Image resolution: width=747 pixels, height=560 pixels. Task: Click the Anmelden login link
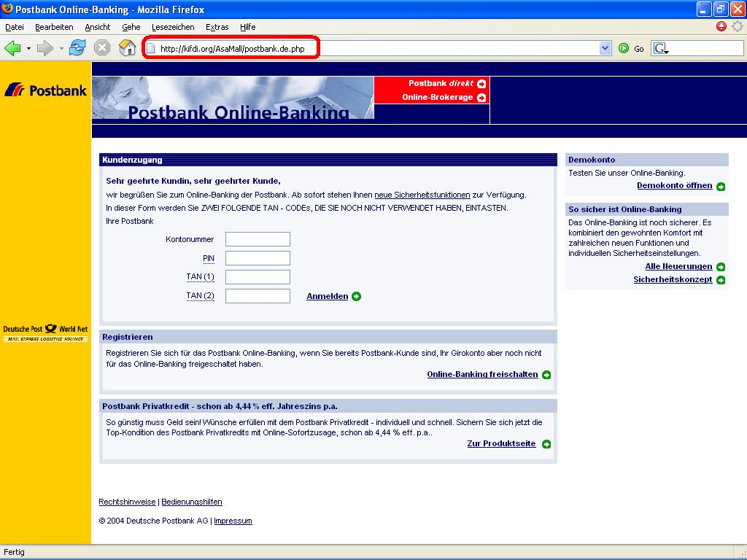click(328, 296)
